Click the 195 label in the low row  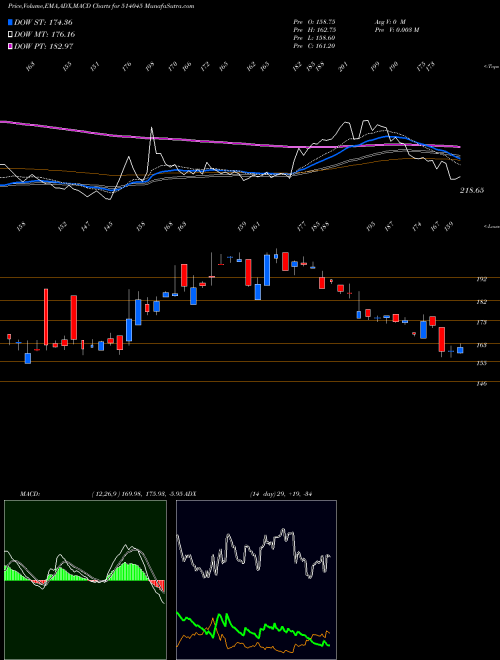coord(371,226)
